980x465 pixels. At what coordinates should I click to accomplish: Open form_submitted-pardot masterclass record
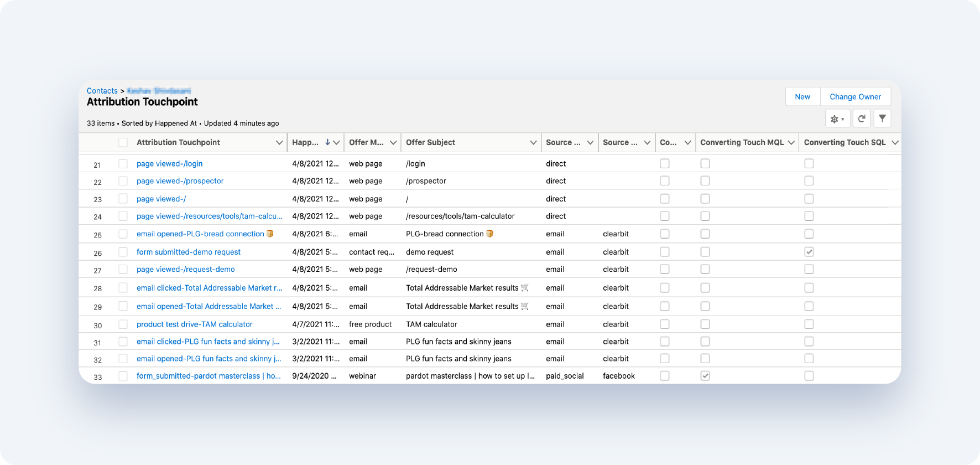pos(208,376)
